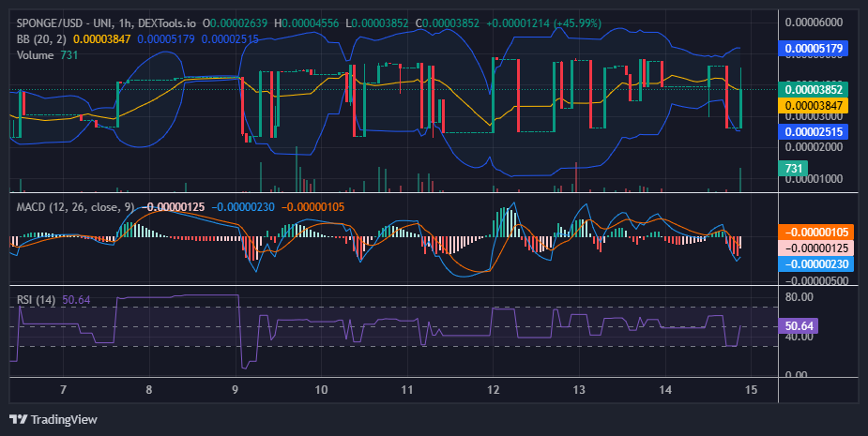Viewport: 868px width, 436px height.
Task: Click the 40.00 RSI axis label
Action: 799,337
